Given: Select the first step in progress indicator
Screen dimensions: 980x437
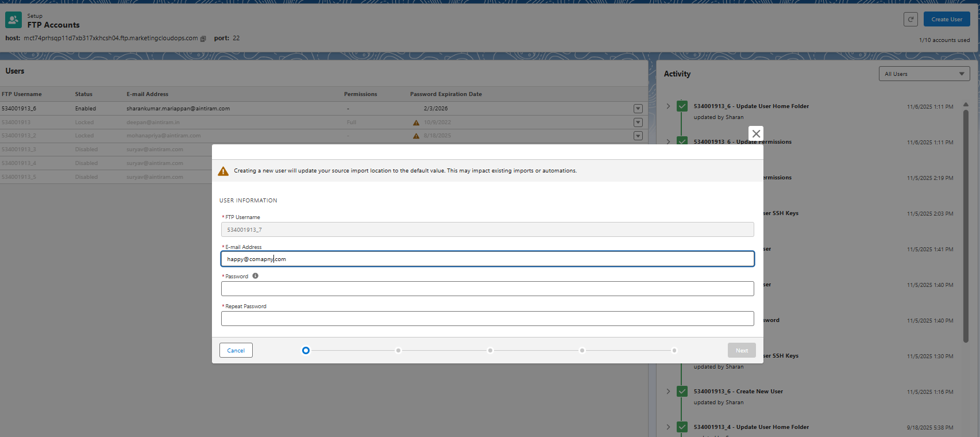Looking at the screenshot, I should 306,350.
